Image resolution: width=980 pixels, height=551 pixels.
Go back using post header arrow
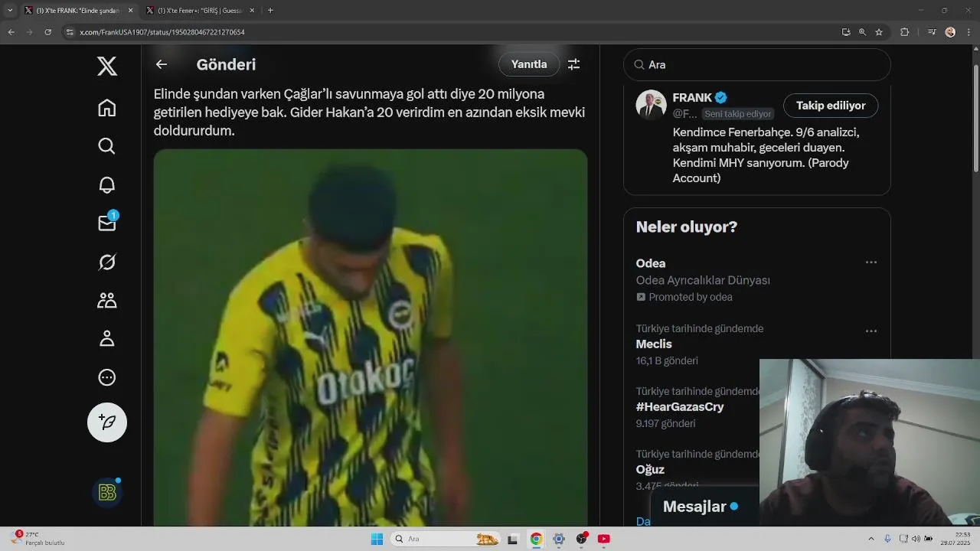162,64
